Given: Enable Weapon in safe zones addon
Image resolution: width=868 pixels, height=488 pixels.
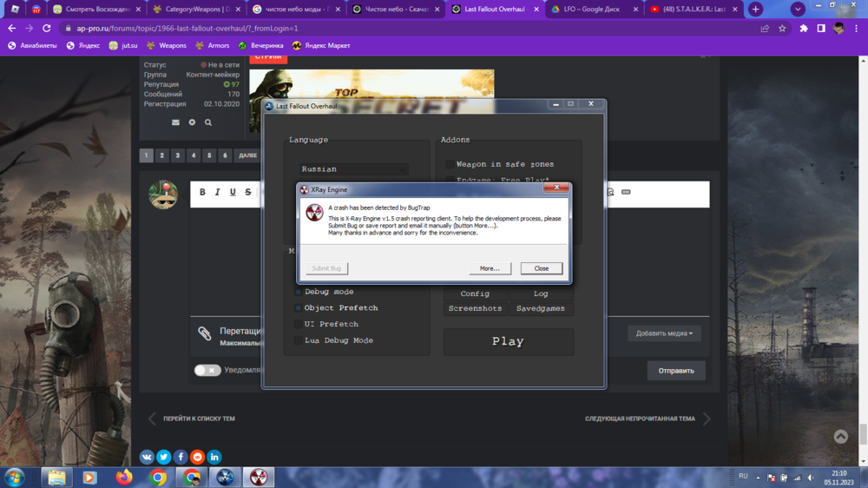Looking at the screenshot, I should click(x=450, y=164).
